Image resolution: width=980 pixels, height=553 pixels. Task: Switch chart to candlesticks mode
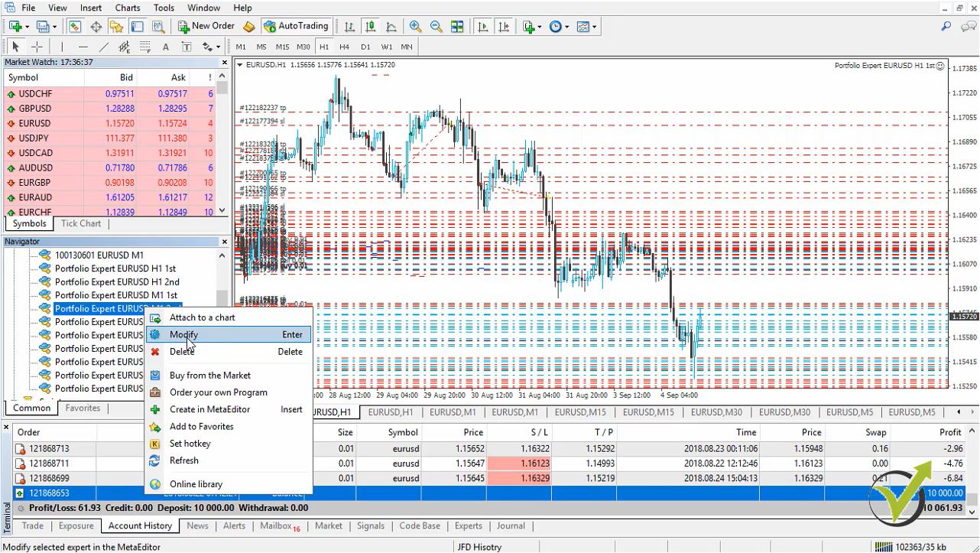[x=371, y=27]
